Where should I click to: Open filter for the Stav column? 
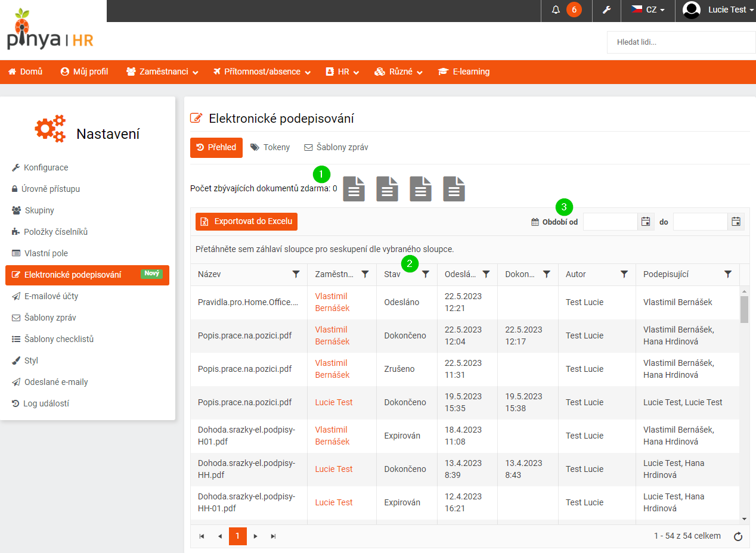point(426,274)
